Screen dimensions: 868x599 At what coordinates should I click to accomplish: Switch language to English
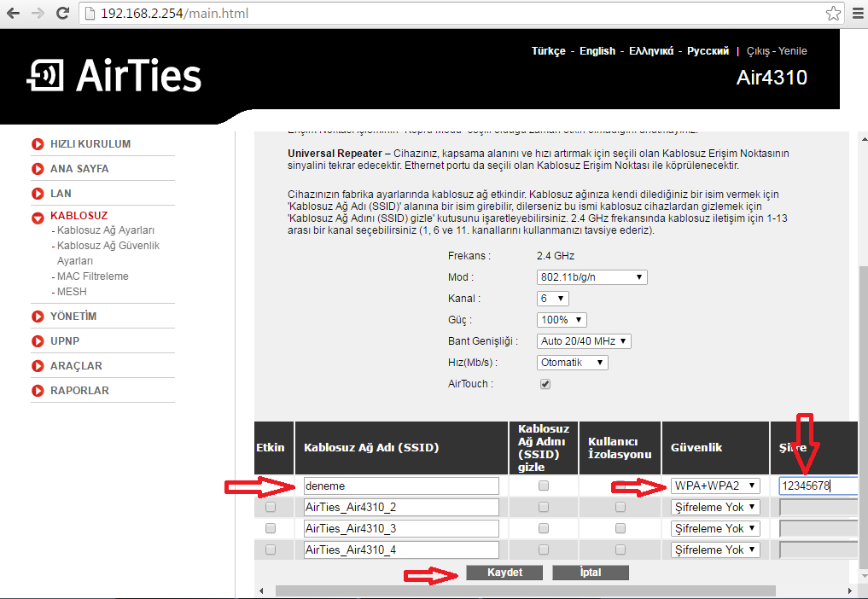[597, 51]
